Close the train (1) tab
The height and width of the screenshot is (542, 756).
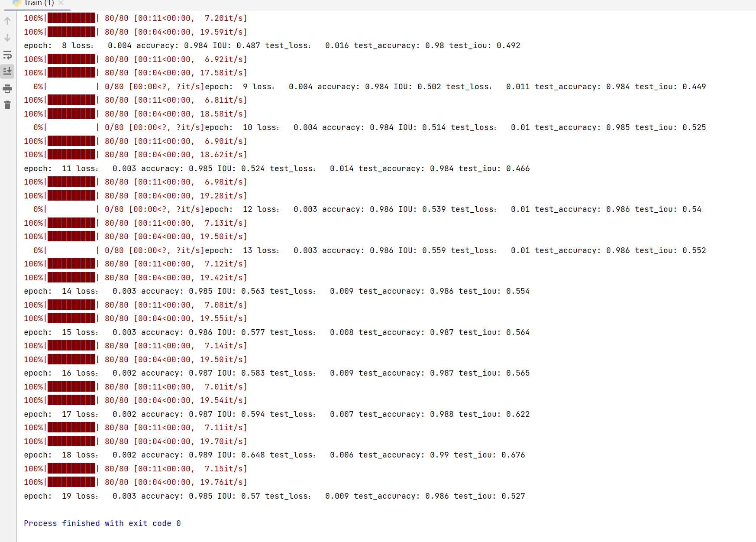[x=61, y=3]
